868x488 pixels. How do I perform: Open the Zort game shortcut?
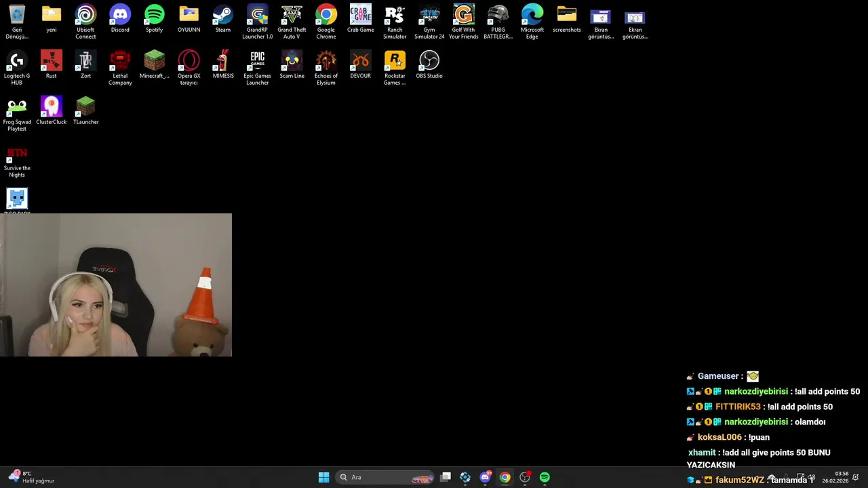click(85, 65)
